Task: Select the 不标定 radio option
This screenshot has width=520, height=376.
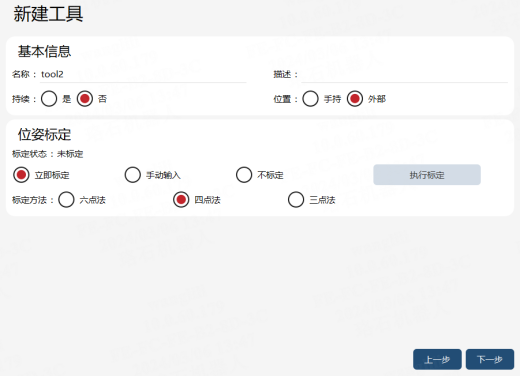Action: point(244,175)
